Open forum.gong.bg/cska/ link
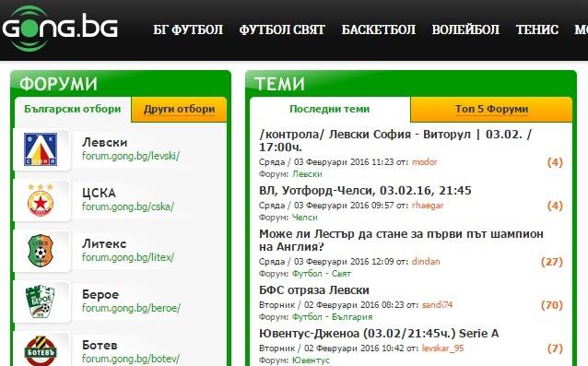This screenshot has width=588, height=366. [128, 207]
